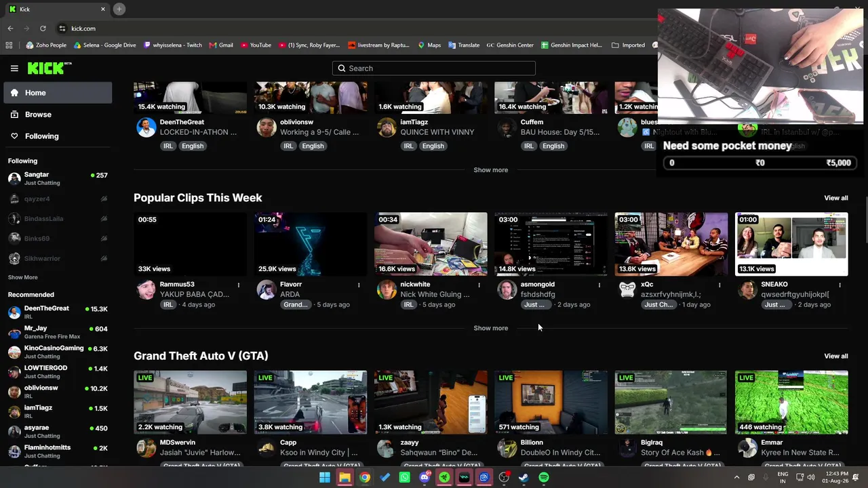
Task: Open Windows Start menu
Action: coord(325,477)
